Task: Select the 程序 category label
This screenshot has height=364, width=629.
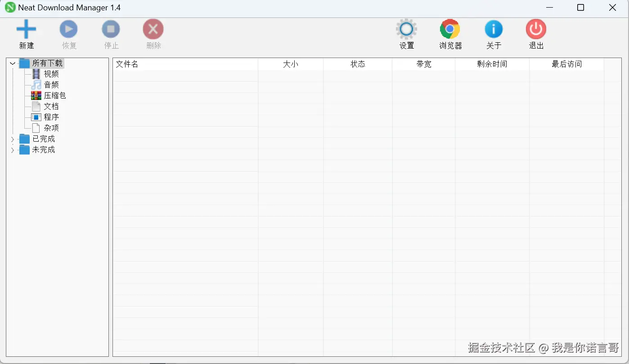Action: click(51, 117)
